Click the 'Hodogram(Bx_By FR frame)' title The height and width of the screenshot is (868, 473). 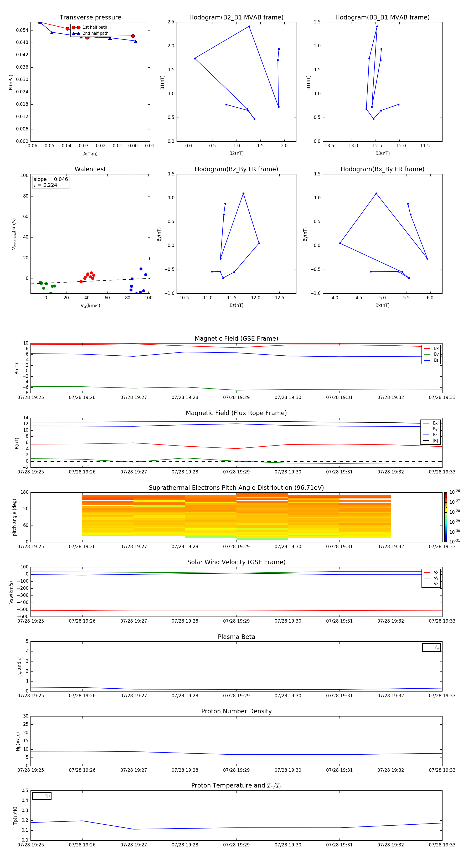pyautogui.click(x=382, y=169)
